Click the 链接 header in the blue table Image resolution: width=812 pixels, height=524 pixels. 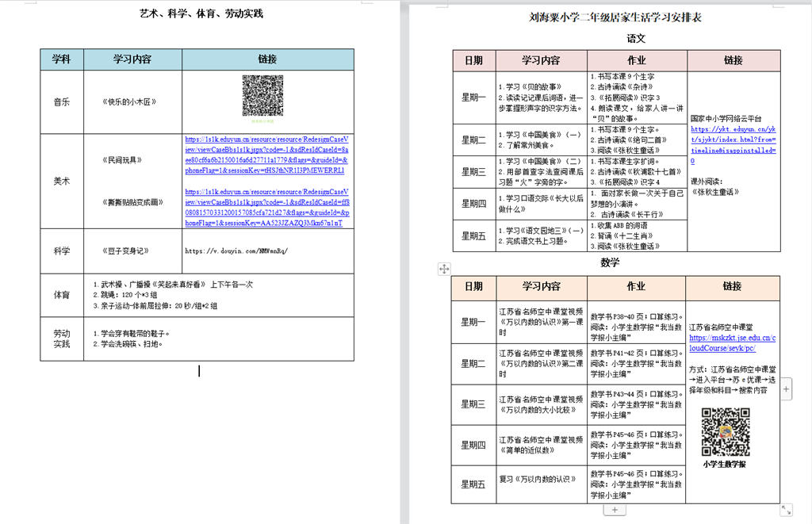click(x=268, y=59)
